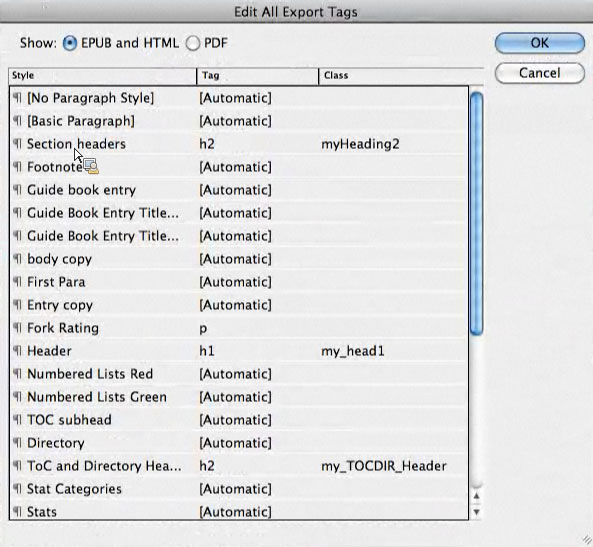The image size is (593, 547).
Task: Click the paragraph icon next to TOC subhead
Action: 17,420
